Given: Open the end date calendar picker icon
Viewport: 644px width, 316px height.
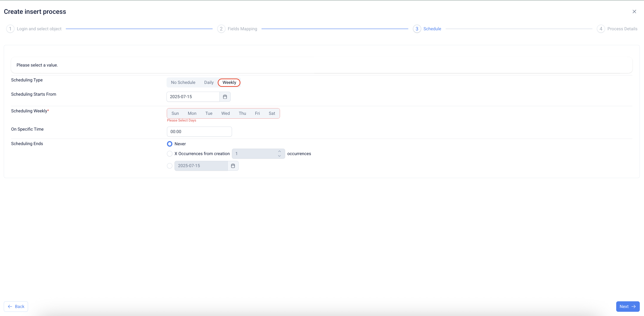Looking at the screenshot, I should click(233, 166).
